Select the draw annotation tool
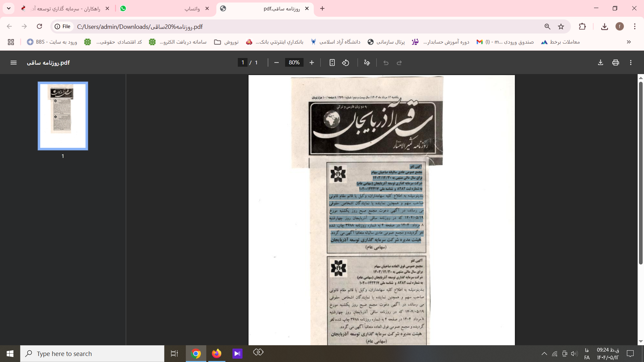Image resolution: width=644 pixels, height=362 pixels. [x=367, y=63]
